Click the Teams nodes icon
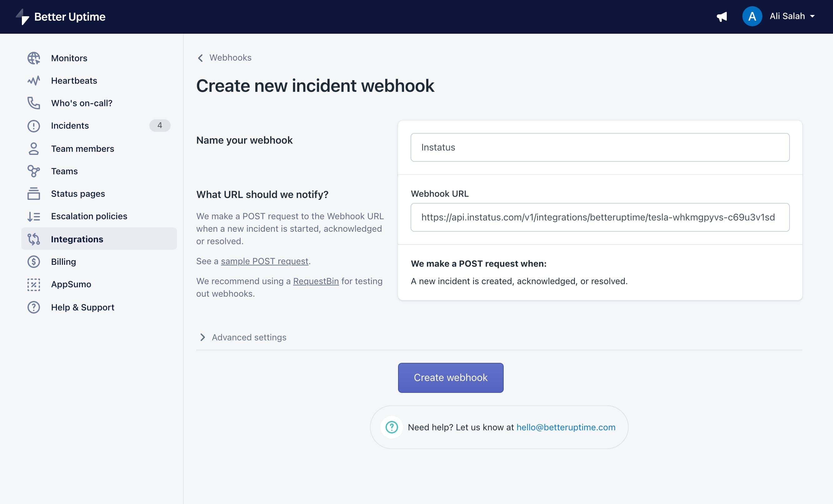Viewport: 833px width, 504px height. click(33, 171)
